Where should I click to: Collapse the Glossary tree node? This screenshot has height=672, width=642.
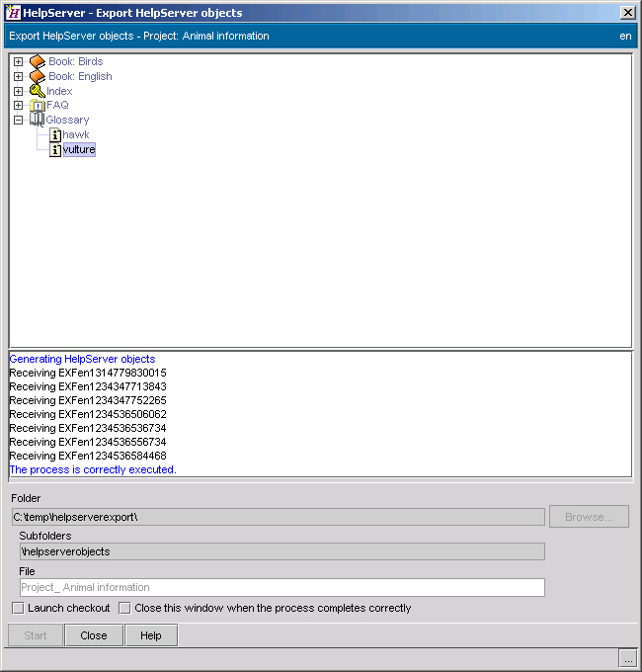click(x=18, y=120)
